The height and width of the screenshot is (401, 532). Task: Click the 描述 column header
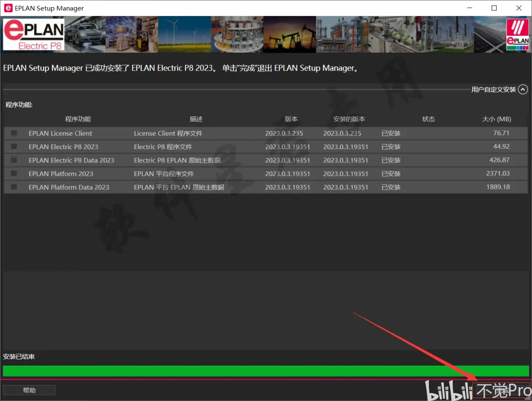[196, 119]
